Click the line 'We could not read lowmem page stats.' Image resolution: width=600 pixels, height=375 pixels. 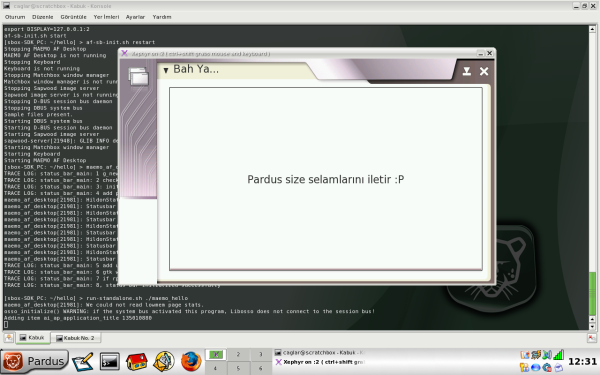coord(144,305)
